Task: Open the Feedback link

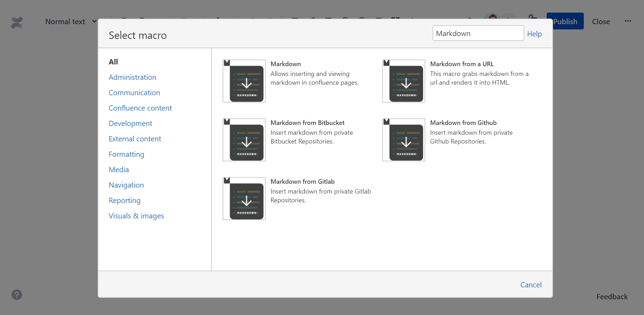Action: point(612,297)
